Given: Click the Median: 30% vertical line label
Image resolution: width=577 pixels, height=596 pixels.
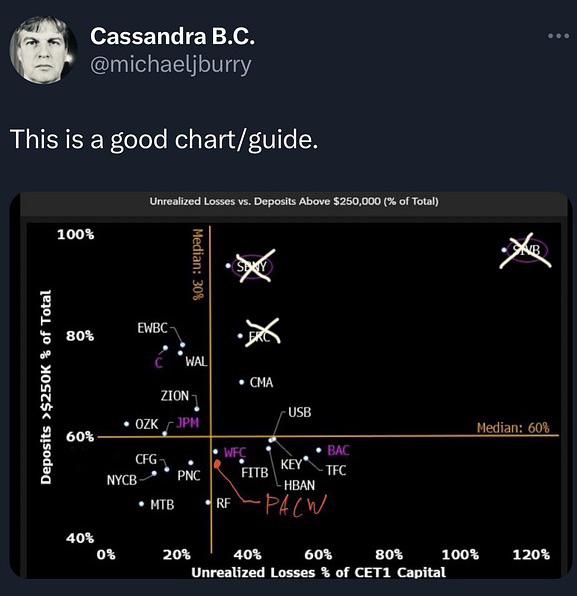Looking at the screenshot, I should 197,265.
